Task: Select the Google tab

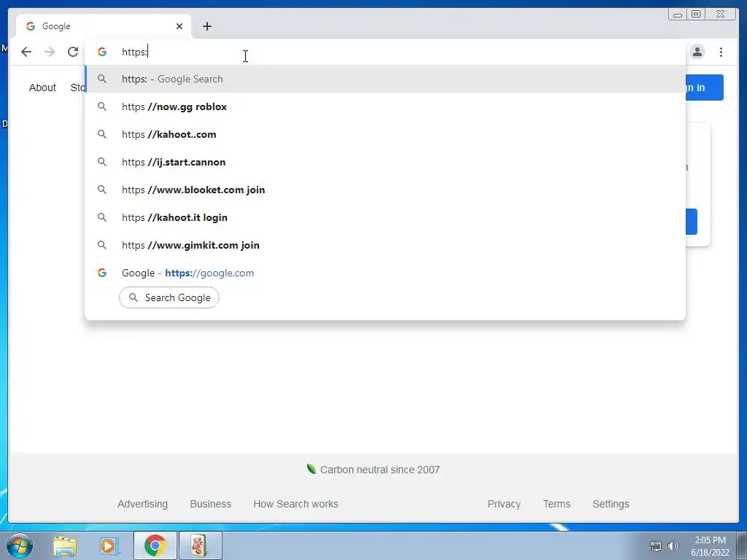Action: pos(104,26)
